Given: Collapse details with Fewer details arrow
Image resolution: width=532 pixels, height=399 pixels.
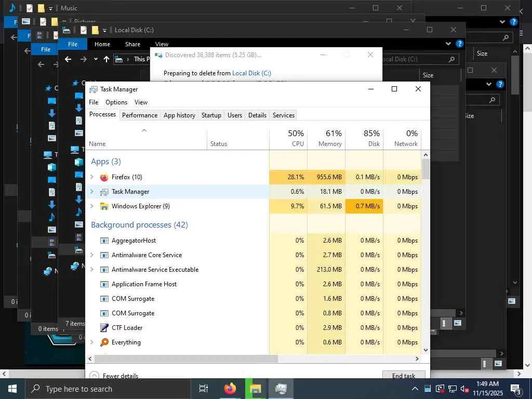Looking at the screenshot, I should (95, 375).
